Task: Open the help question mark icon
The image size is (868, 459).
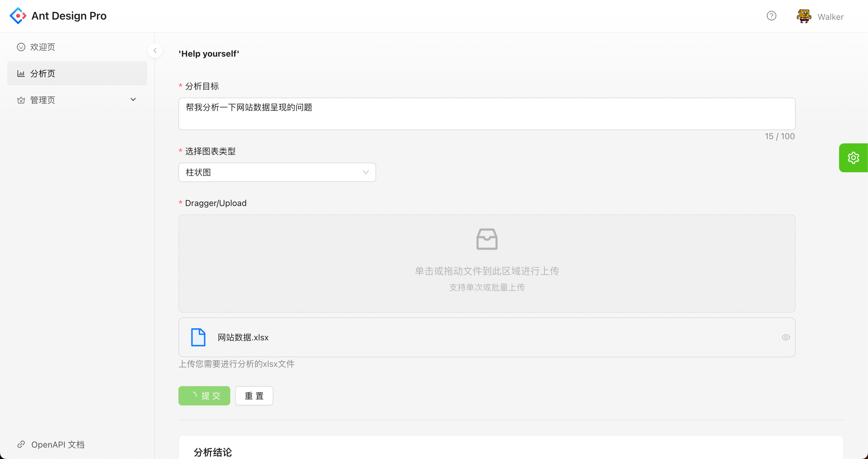Action: (771, 16)
